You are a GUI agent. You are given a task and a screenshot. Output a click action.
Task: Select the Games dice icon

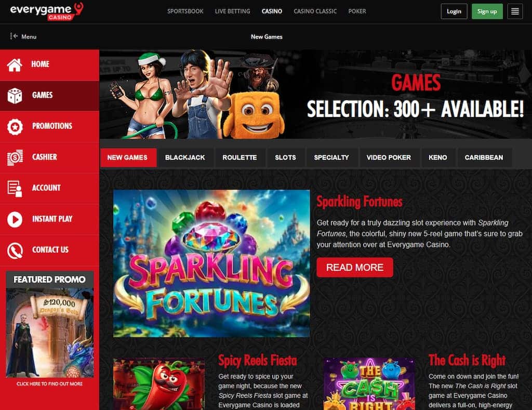pyautogui.click(x=15, y=96)
